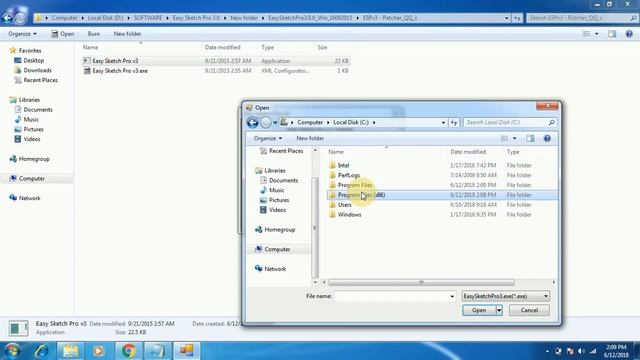Screen dimensions: 640x360
Task: Select Music in dialog sidebar
Action: click(x=272, y=190)
